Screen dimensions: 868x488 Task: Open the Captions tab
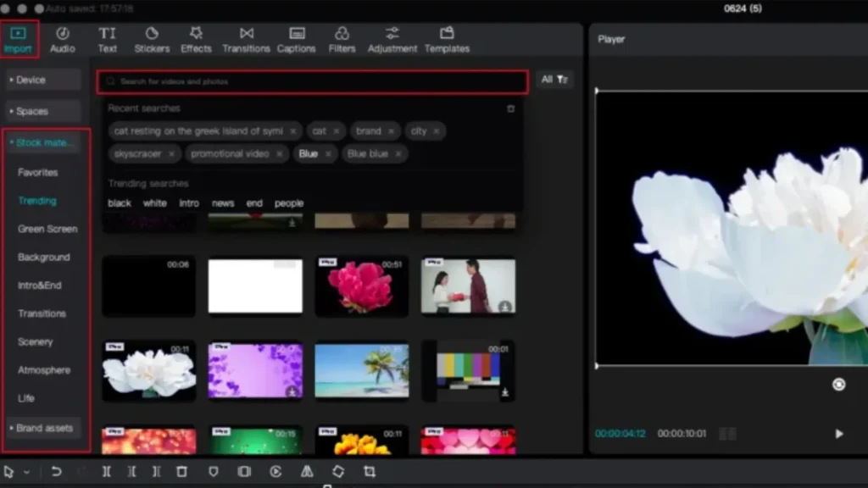point(297,39)
